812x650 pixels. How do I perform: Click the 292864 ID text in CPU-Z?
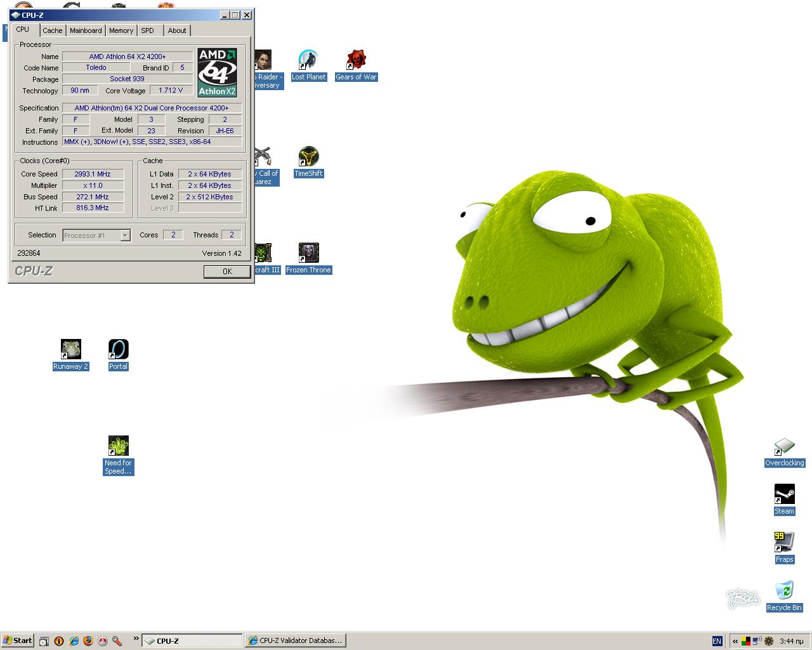click(29, 253)
